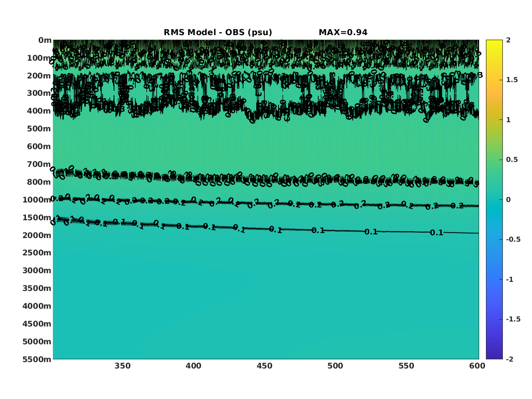This screenshot has width=532, height=399.
Task: Click the teal middle of the colorbar
Action: coord(494,200)
